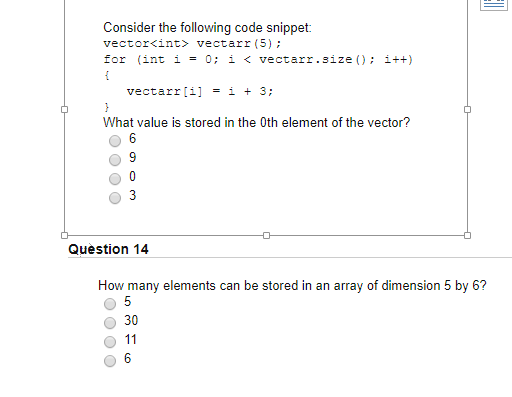Click the question text about the 0th element
The height and width of the screenshot is (397, 512).
[256, 122]
